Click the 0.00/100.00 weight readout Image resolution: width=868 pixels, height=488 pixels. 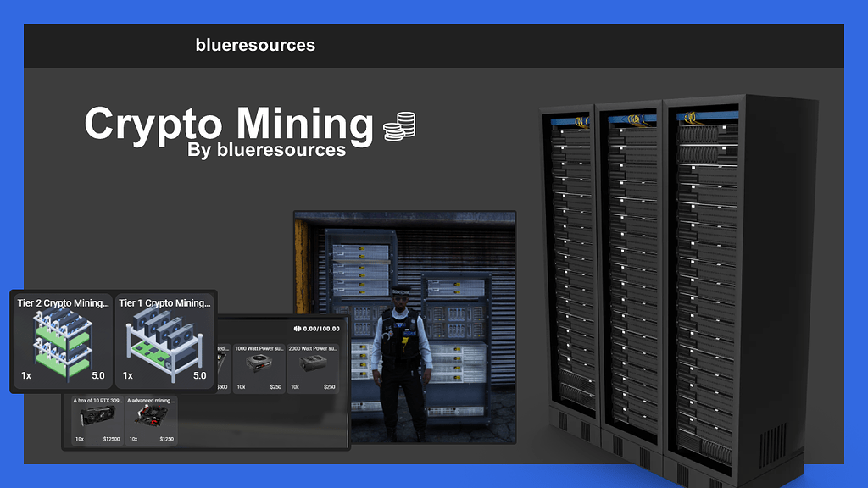321,329
